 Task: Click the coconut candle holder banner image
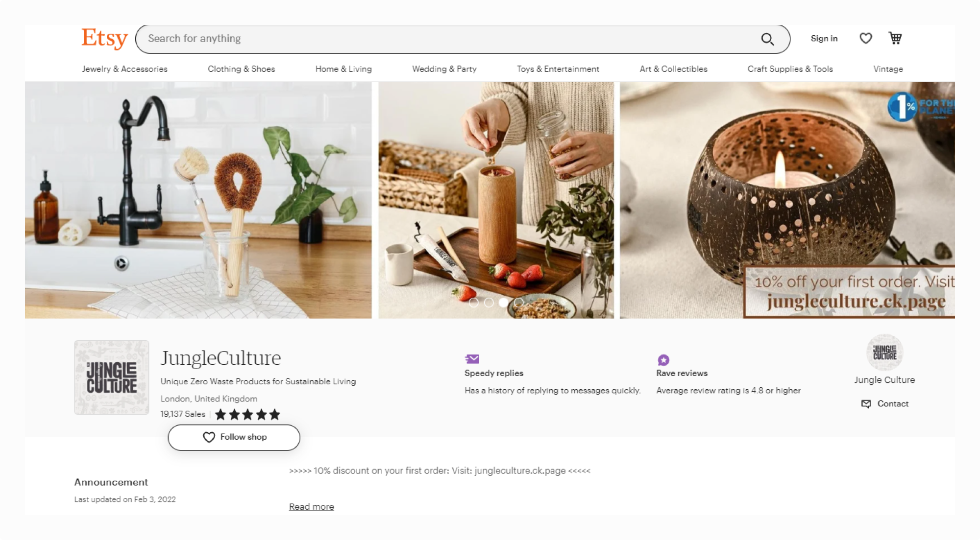[787, 200]
